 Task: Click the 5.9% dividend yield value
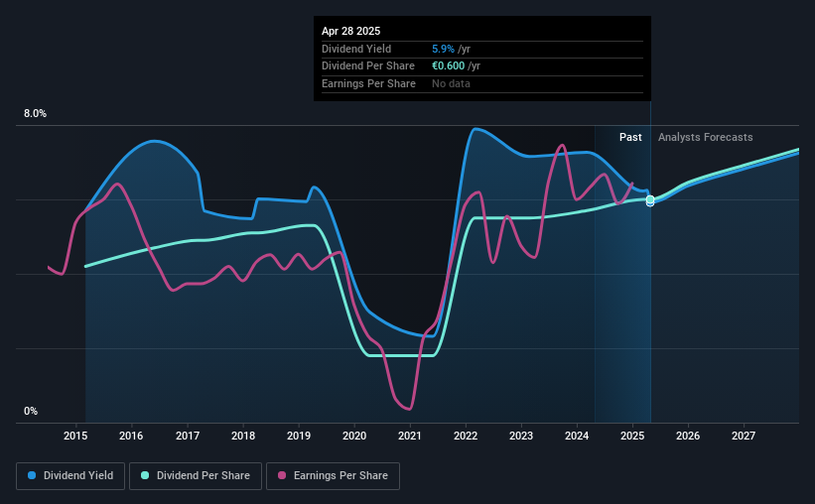[443, 49]
